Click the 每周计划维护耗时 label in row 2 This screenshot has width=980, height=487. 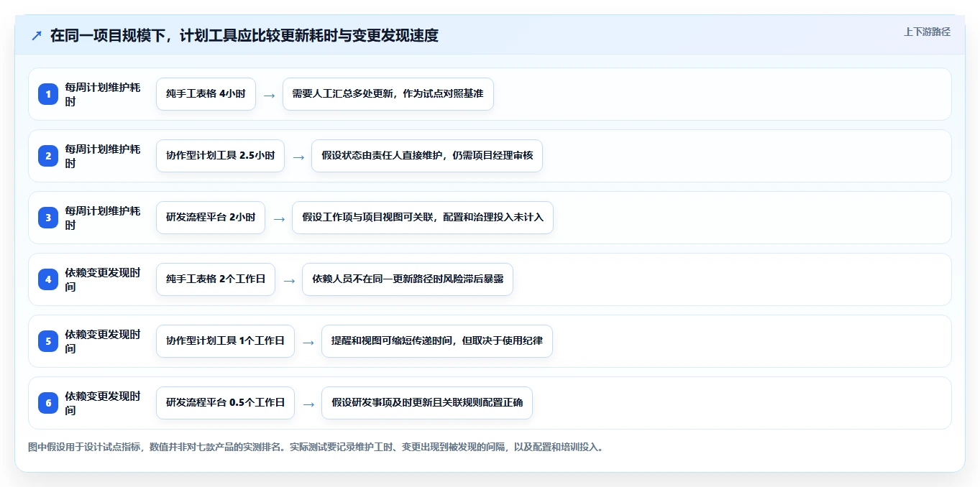tap(102, 156)
